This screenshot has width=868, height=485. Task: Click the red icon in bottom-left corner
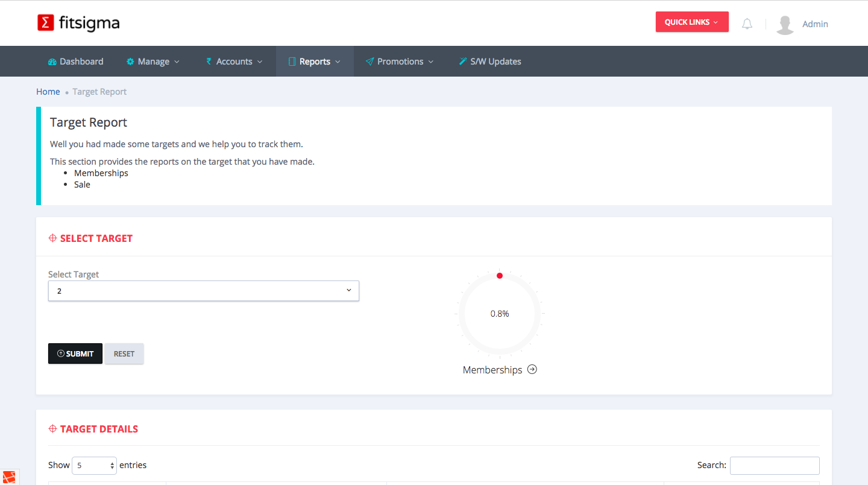[x=8, y=477]
